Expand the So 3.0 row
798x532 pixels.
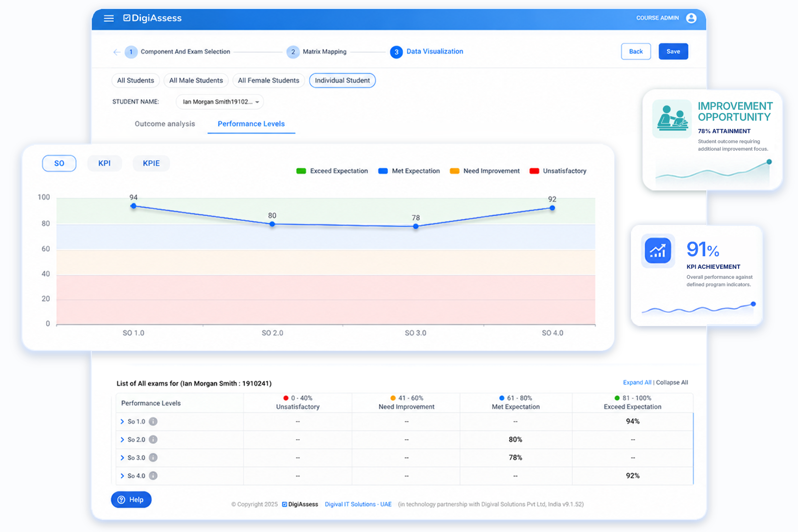pos(122,458)
